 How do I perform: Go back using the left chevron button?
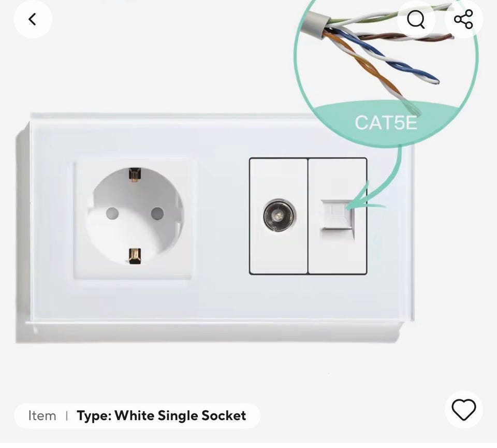point(33,19)
